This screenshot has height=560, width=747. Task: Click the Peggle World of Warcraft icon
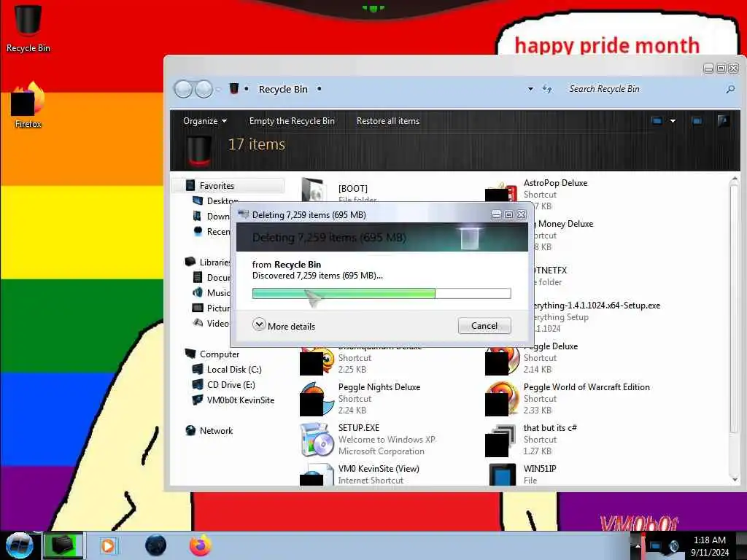(x=502, y=398)
